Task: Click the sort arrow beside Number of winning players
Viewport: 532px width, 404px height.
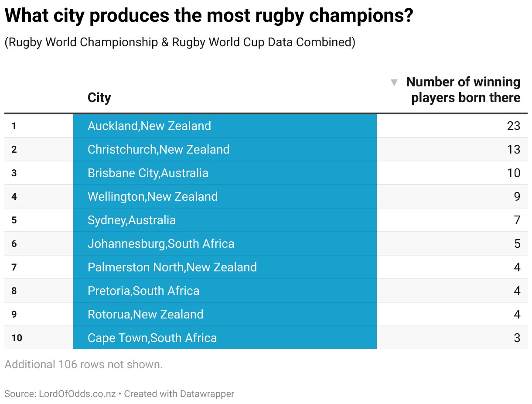Action: (394, 82)
